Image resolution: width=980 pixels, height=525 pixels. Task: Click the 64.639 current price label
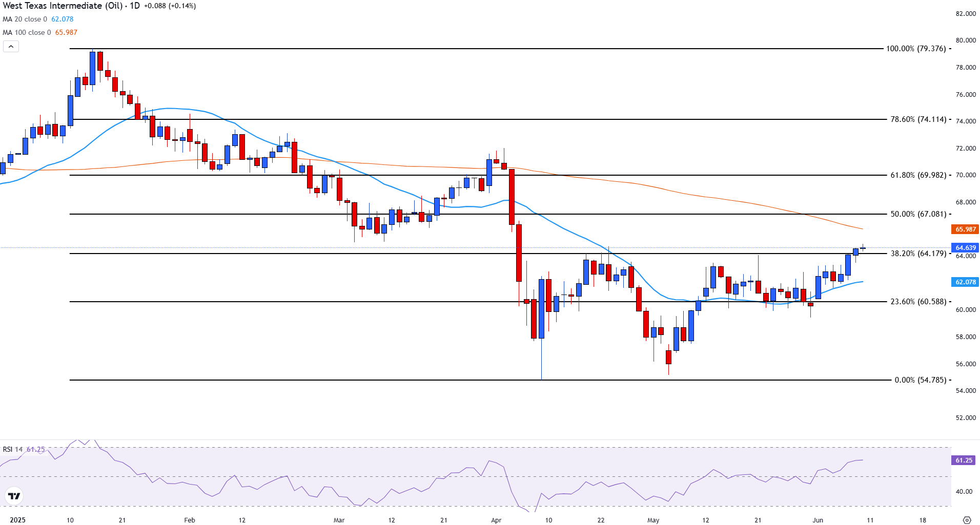(x=965, y=248)
